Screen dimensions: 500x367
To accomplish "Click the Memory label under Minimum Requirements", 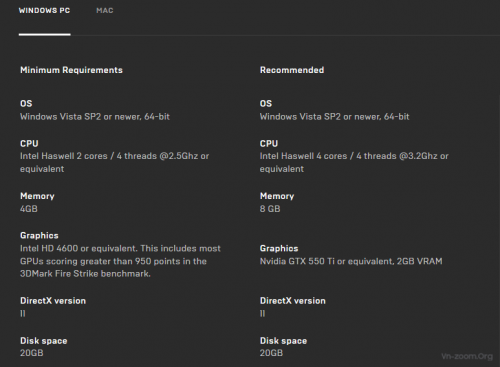I will 37,196.
